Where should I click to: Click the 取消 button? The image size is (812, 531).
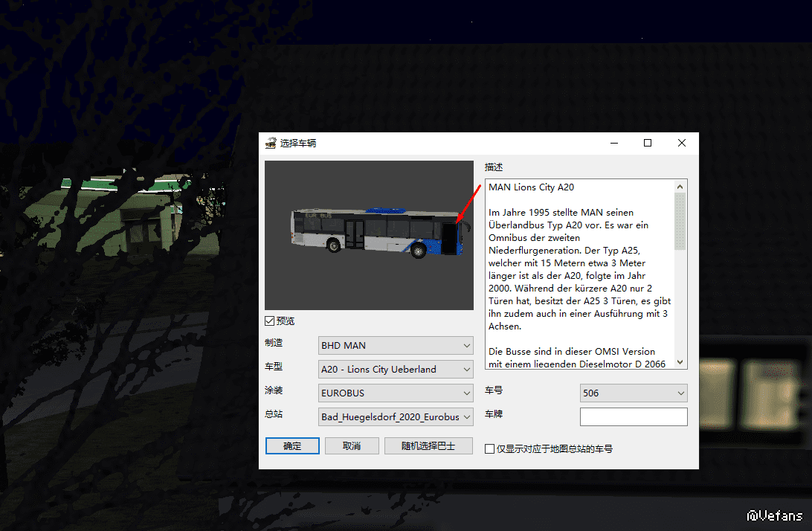[352, 446]
